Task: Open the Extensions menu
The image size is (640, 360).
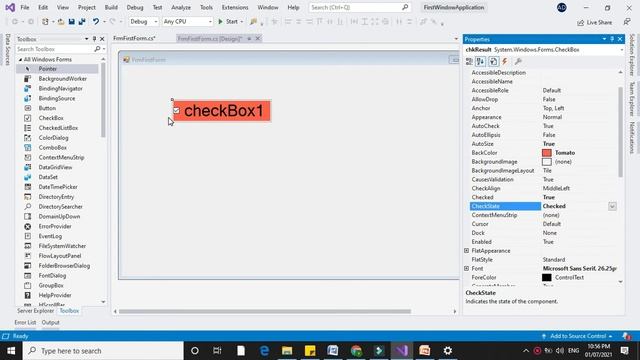Action: pyautogui.click(x=235, y=7)
